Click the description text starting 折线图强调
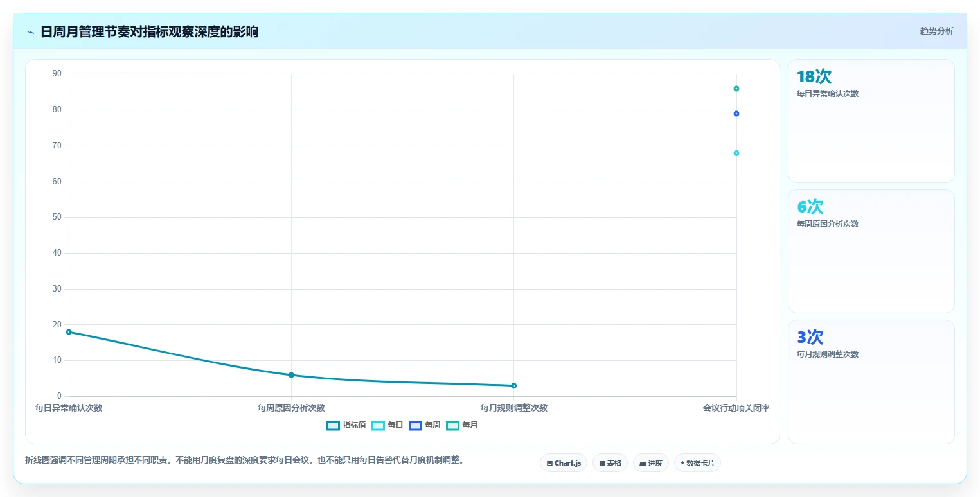Screen dimensions: 980x497 pos(244,460)
